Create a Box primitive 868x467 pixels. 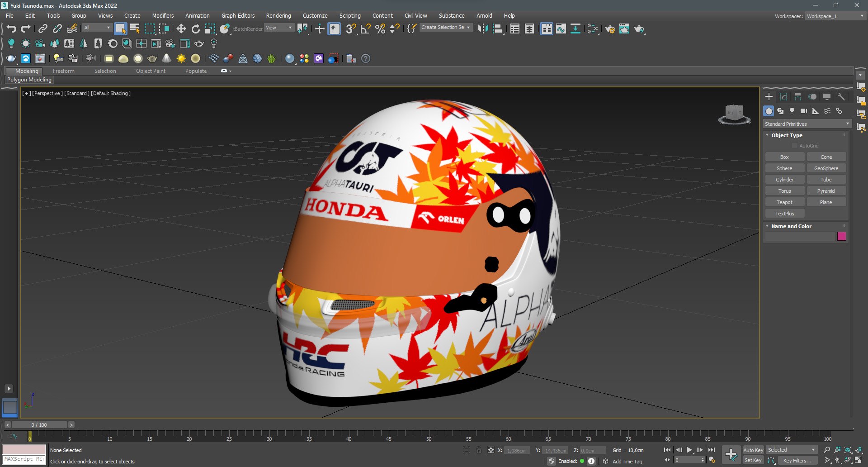coord(784,157)
